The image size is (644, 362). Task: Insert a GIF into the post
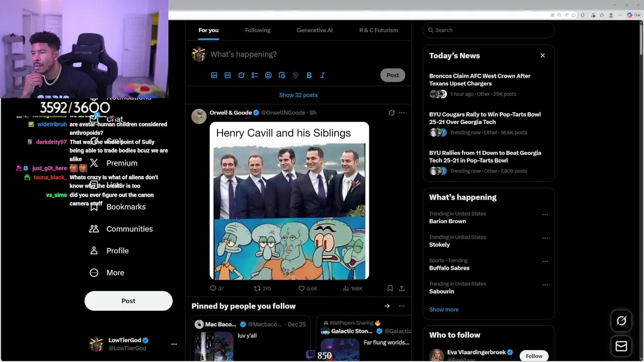pos(227,75)
